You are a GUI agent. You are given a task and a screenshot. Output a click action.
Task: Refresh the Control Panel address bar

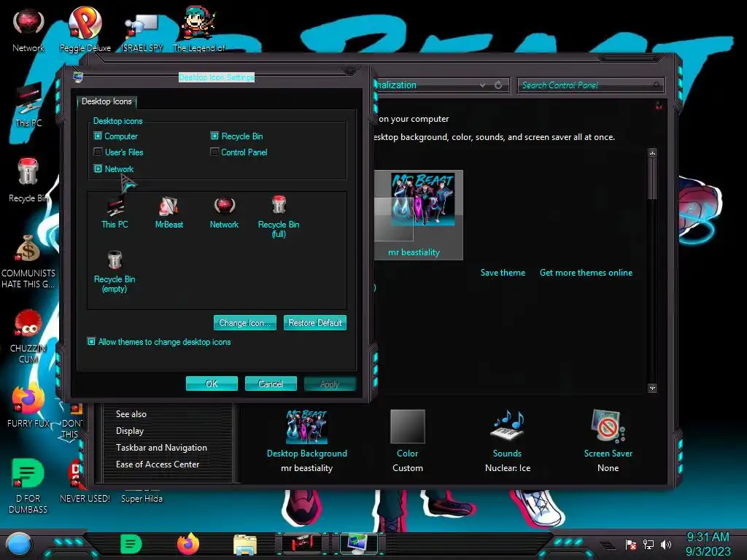click(x=498, y=85)
